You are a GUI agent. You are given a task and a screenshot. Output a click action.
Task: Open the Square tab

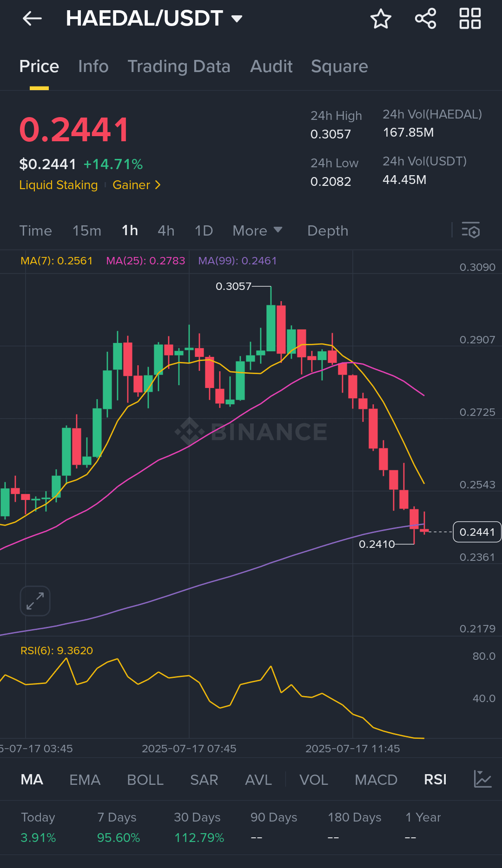pyautogui.click(x=339, y=66)
